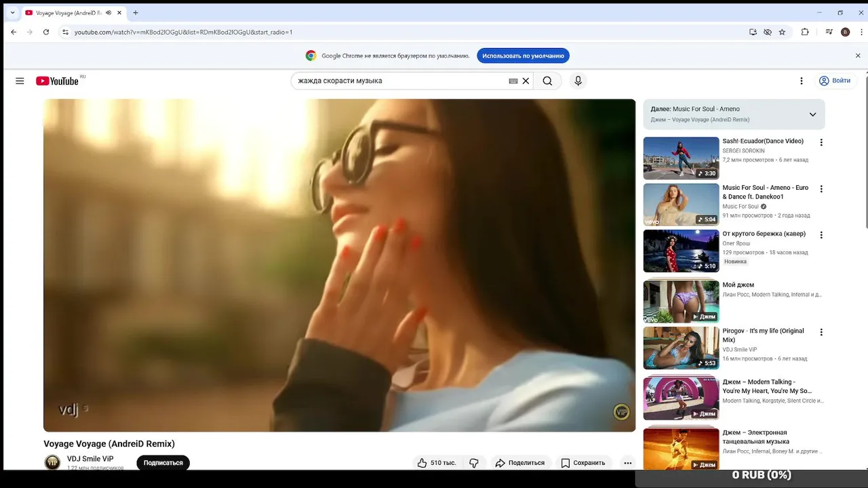Click the video player to pause

tap(340, 265)
